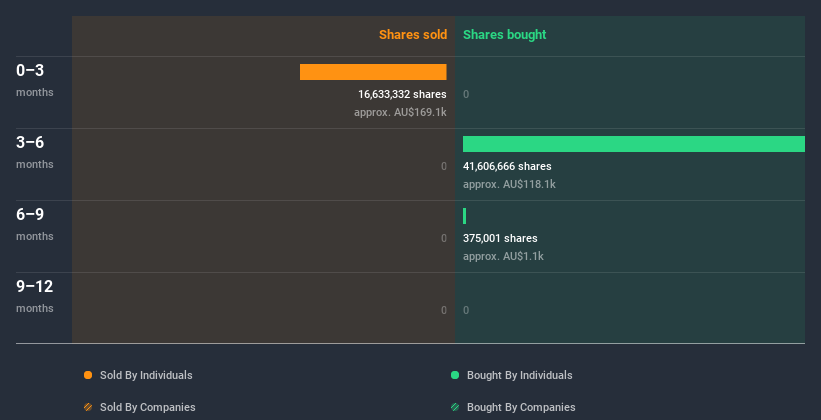Screen dimensions: 821x420
Task: Click approx. AU$118.1k amount
Action: point(509,184)
